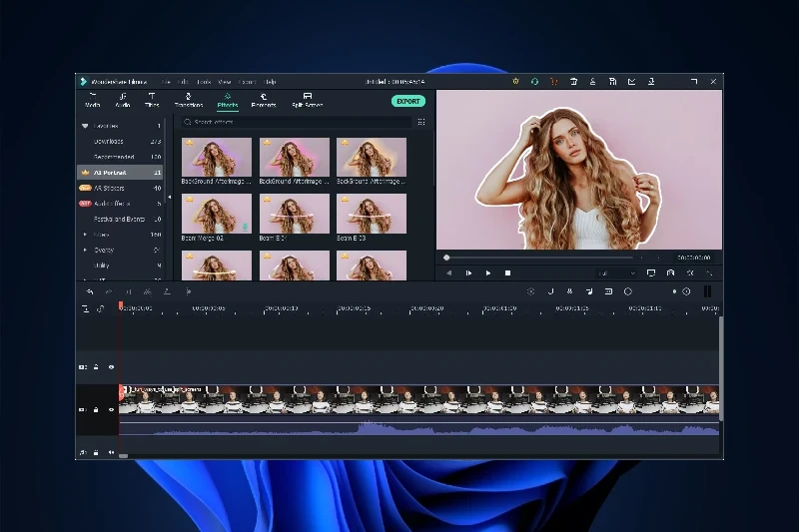Open the File menu
Image resolution: width=799 pixels, height=532 pixels.
click(x=166, y=82)
